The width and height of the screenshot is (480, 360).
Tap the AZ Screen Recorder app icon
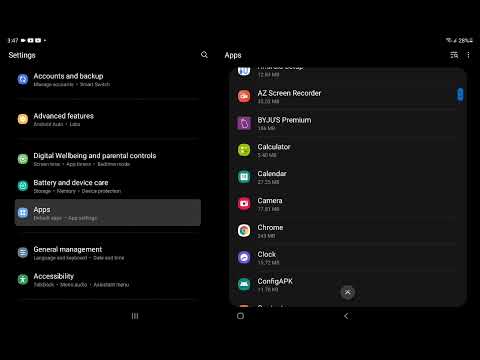244,96
